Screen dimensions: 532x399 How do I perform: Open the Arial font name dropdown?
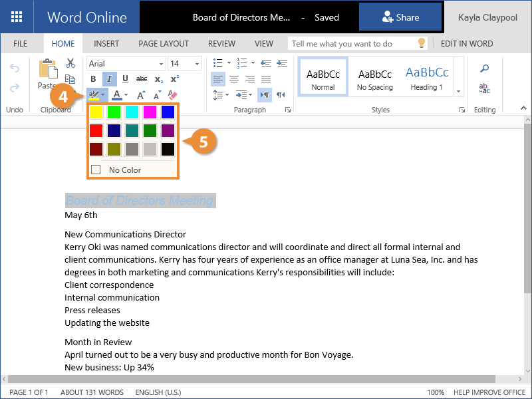[126, 64]
